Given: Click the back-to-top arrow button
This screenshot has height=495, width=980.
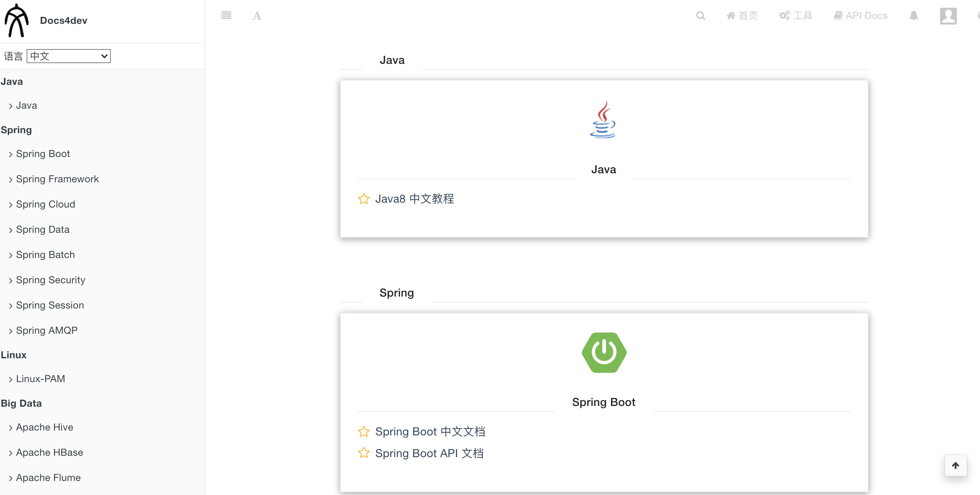Looking at the screenshot, I should (x=955, y=465).
